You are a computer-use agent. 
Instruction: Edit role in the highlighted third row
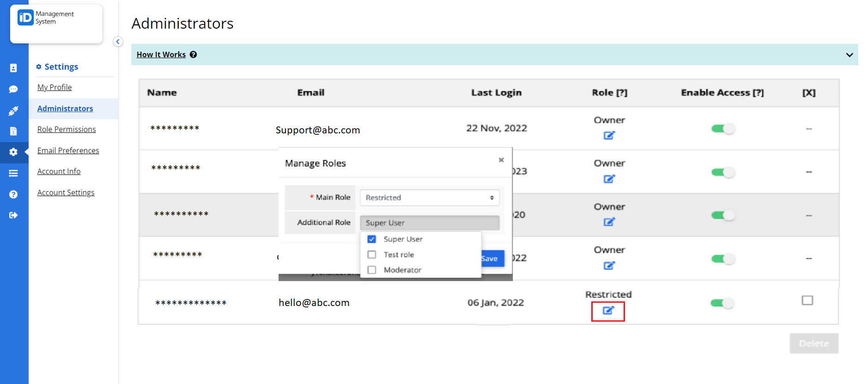(609, 222)
